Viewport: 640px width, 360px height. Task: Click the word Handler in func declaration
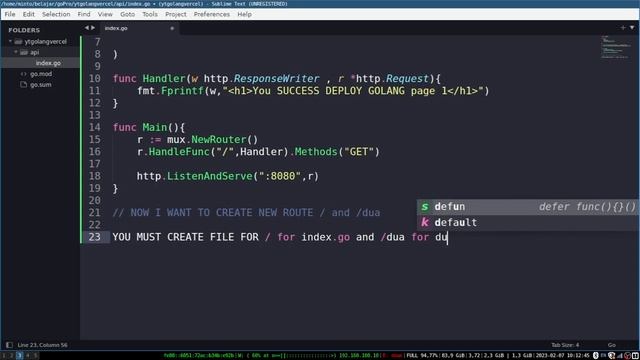tap(164, 78)
